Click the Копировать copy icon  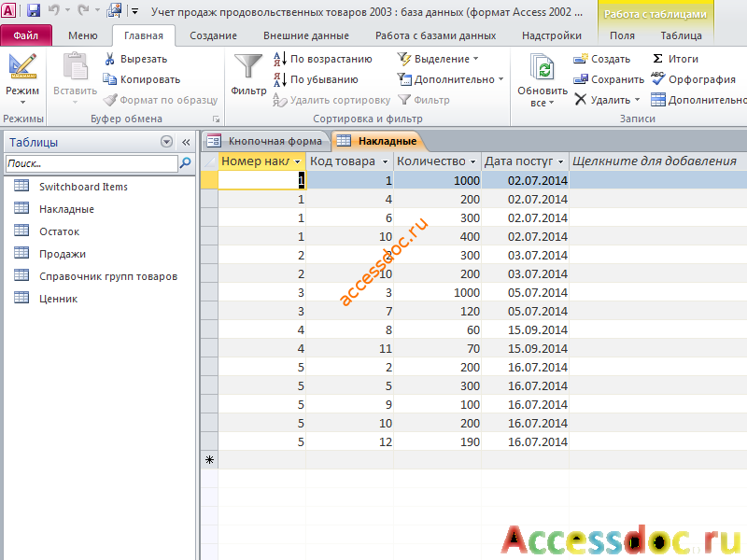(x=110, y=79)
